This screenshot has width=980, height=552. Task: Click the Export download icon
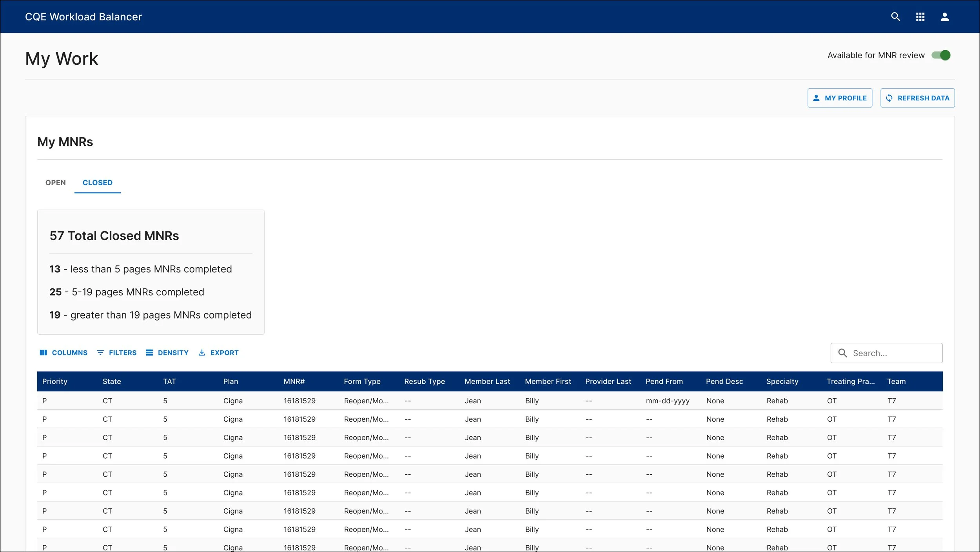pyautogui.click(x=202, y=353)
